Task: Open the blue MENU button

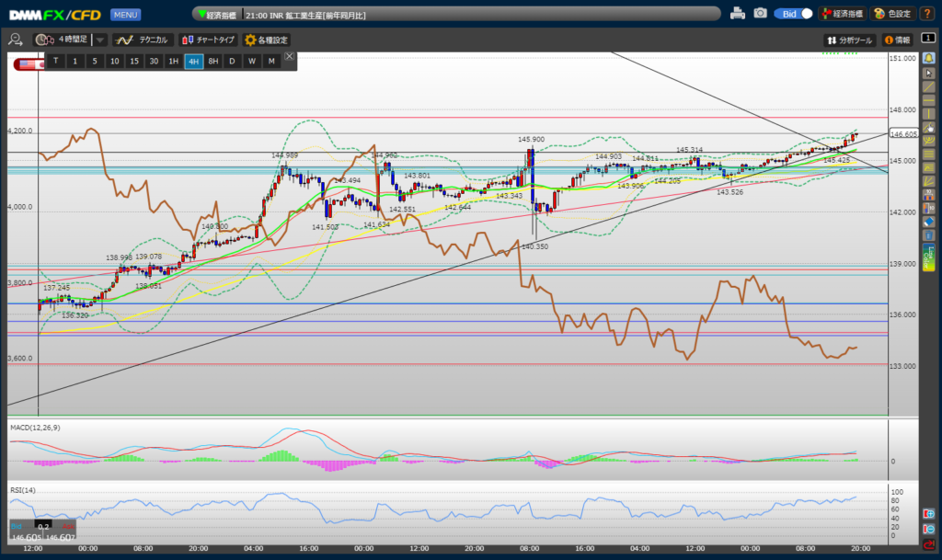Action: pos(125,15)
